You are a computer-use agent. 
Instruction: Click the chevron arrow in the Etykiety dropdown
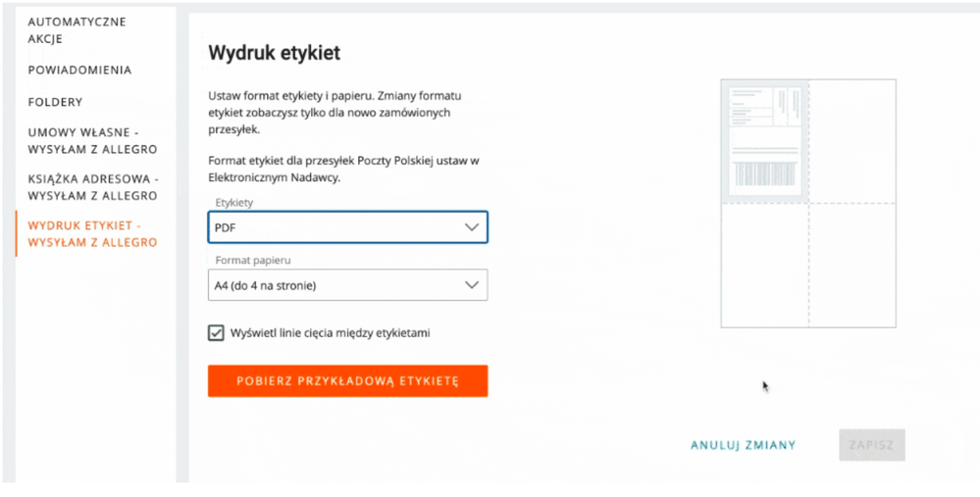(471, 227)
